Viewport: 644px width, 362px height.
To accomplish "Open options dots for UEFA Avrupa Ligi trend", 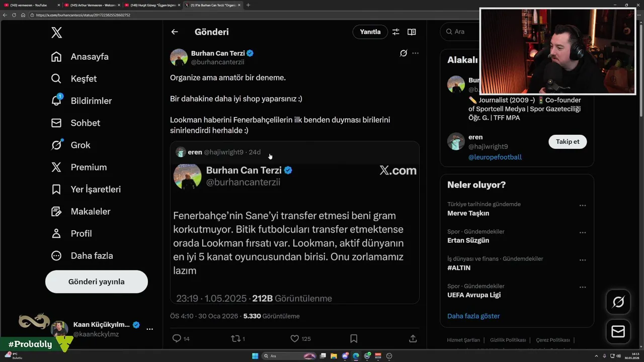I will tap(583, 288).
